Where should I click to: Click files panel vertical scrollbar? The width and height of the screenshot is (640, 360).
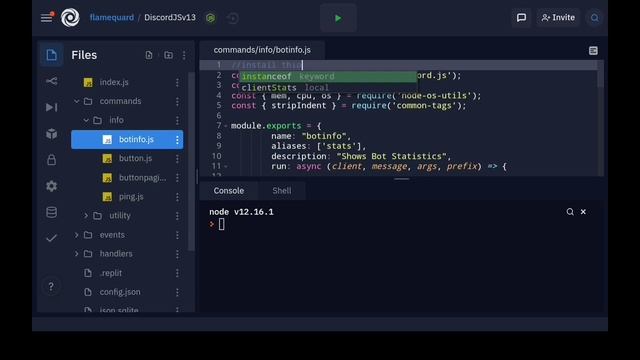click(x=191, y=161)
